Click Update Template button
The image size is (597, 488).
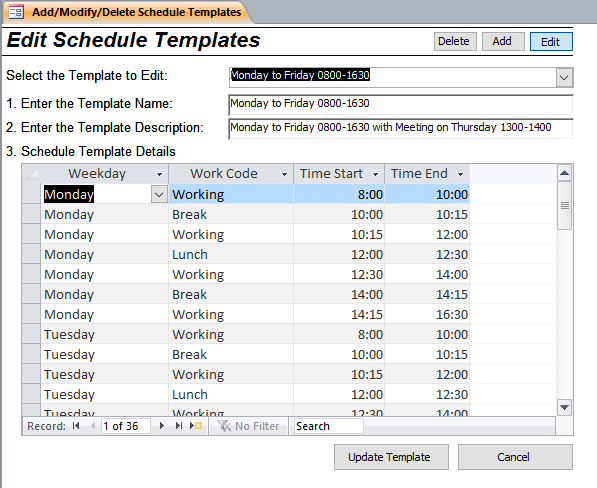[391, 457]
